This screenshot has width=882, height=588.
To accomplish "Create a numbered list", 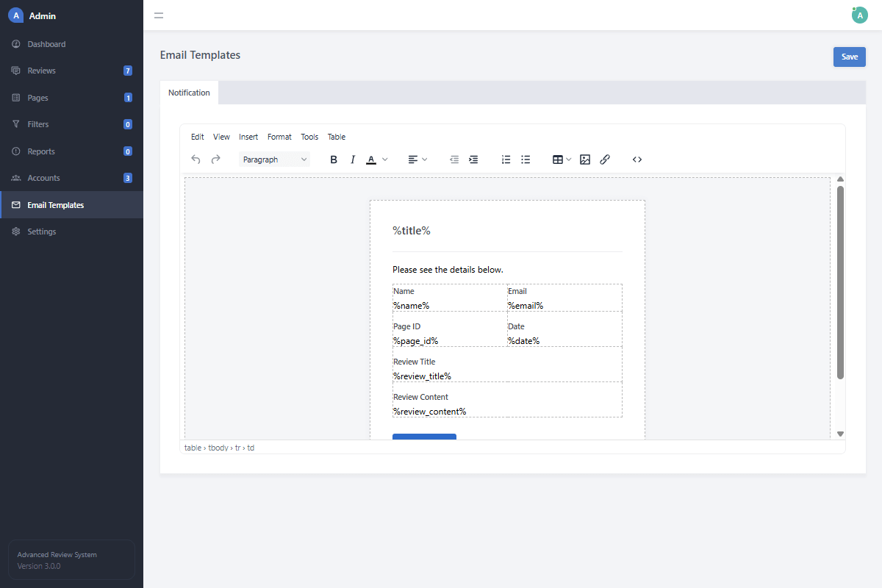I will click(x=505, y=159).
